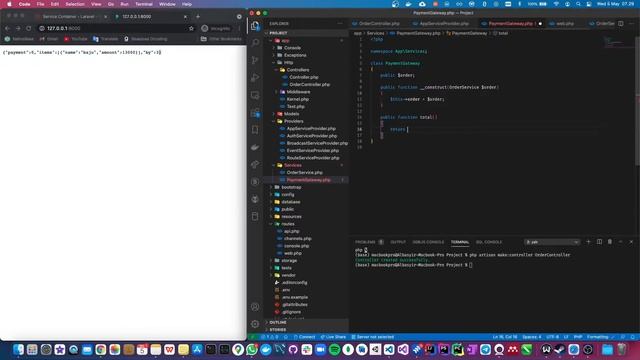The height and width of the screenshot is (360, 640).
Task: Open WhatsApp from the Dock
Action: [x=252, y=349]
